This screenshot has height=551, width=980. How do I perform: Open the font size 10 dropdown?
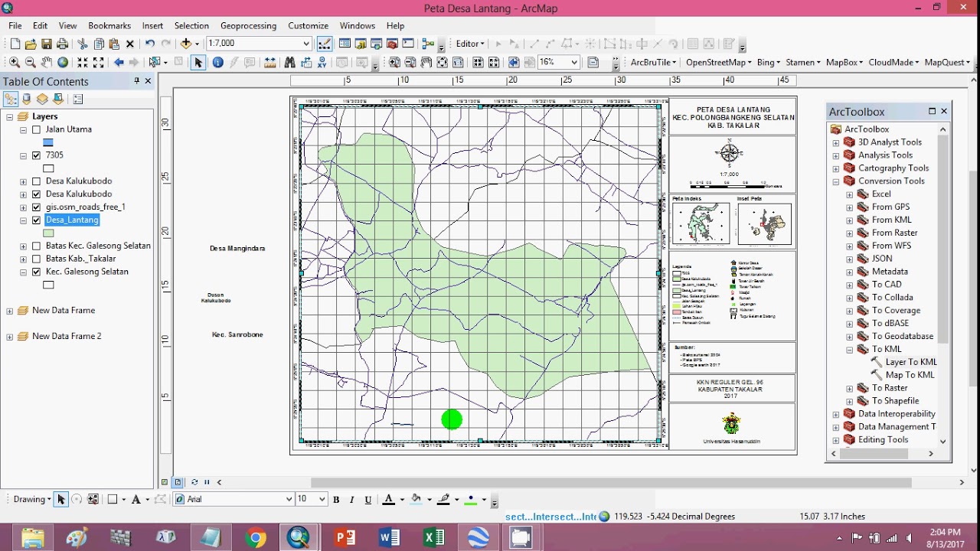coord(323,499)
